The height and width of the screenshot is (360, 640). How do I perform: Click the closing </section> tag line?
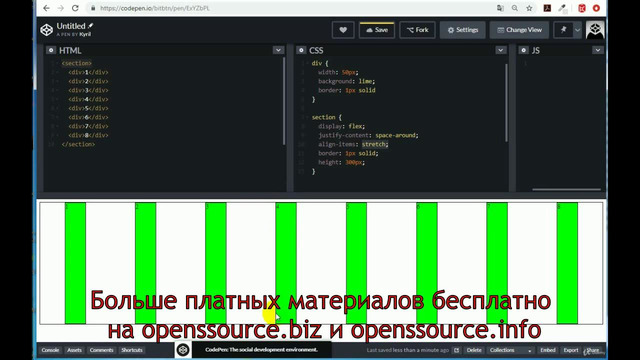78,144
